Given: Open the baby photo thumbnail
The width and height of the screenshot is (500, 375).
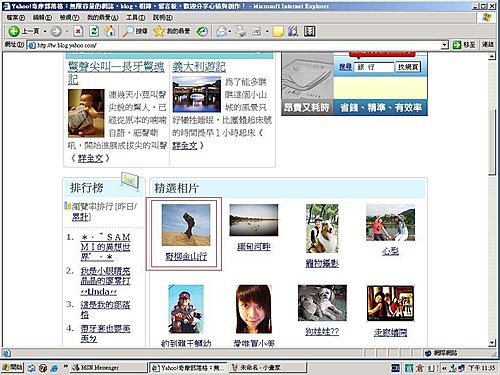Looking at the screenshot, I should coord(86,113).
